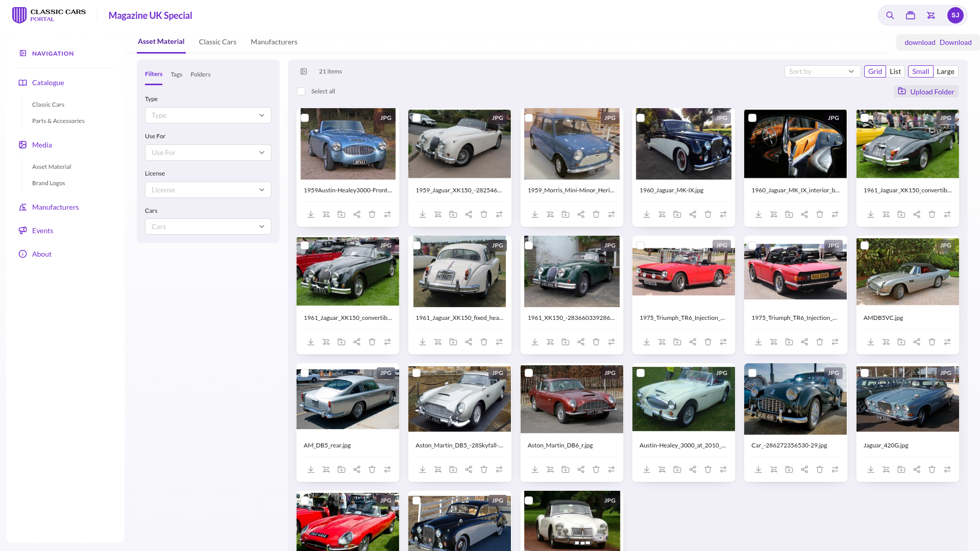
Task: Click the replace arrows icon for AMDB5VC.jpg
Action: [947, 342]
